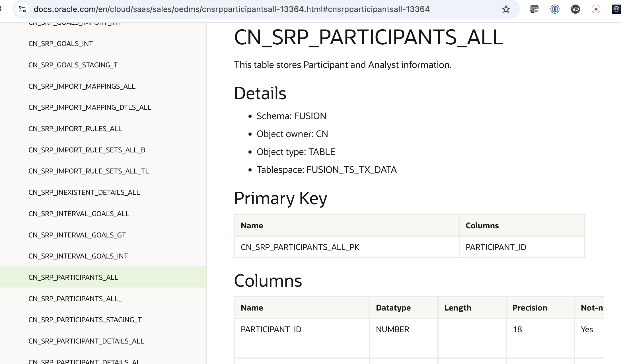Toggle the bookmark star for this page
The image size is (621, 364).
pos(506,9)
